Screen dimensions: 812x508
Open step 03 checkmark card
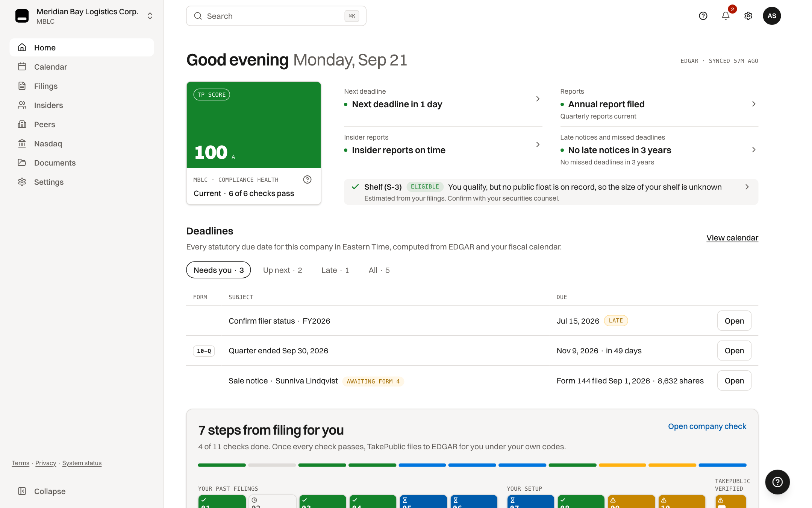click(x=323, y=502)
